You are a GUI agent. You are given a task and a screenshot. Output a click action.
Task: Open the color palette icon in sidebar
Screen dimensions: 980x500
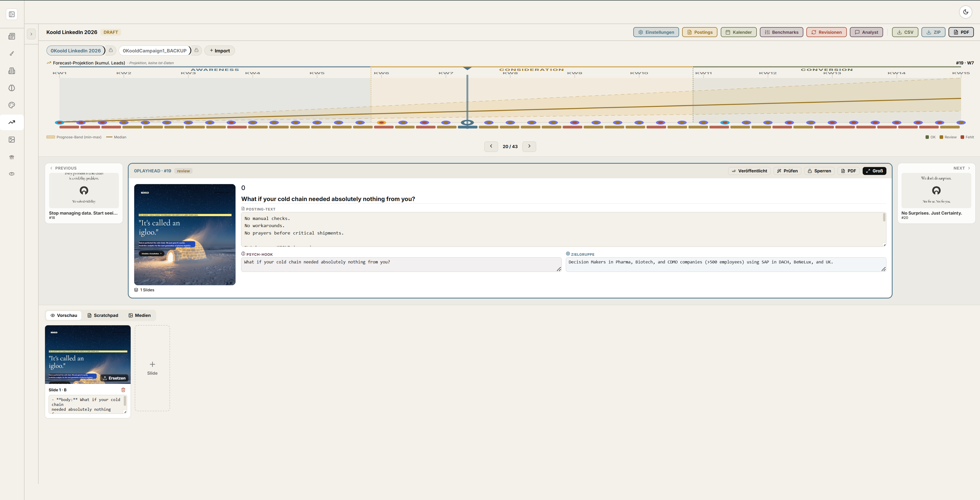[12, 105]
